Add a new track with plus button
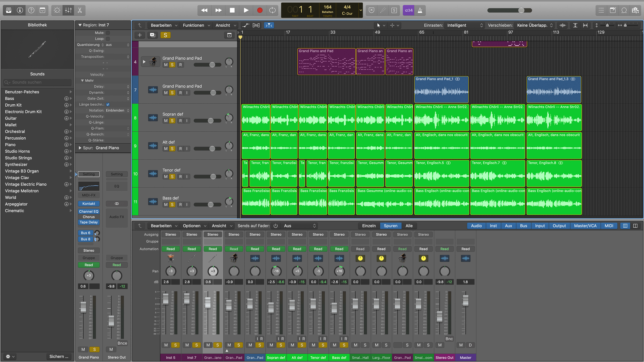 point(140,35)
